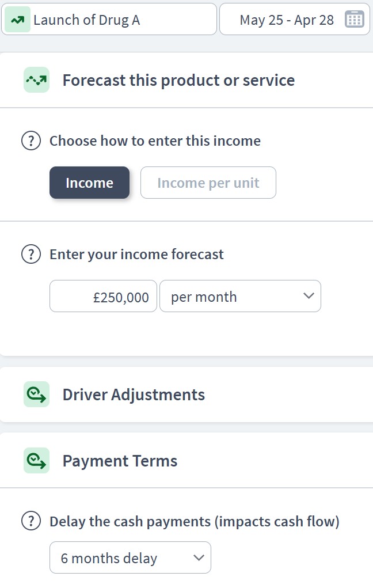Open the 6 months delay dropdown

[x=130, y=557]
